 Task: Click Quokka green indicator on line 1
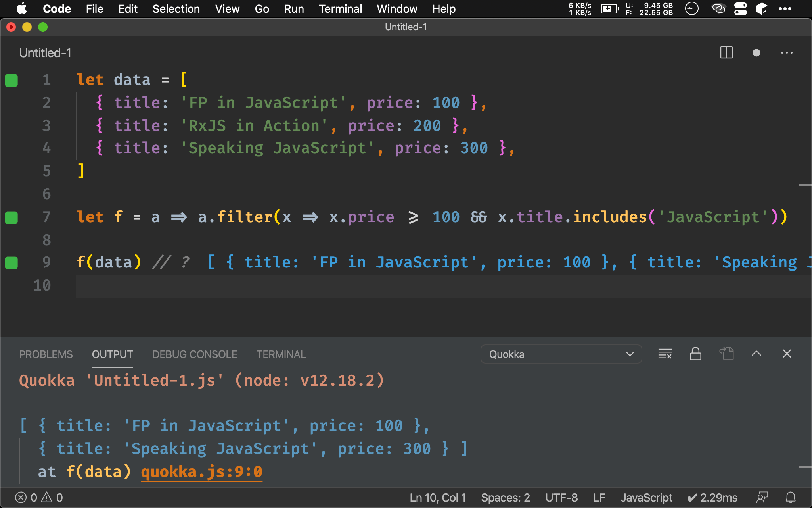(11, 80)
